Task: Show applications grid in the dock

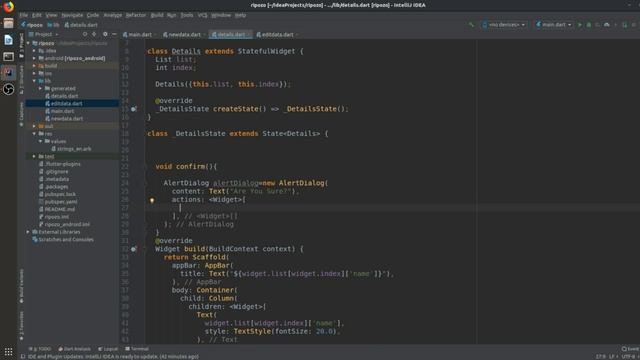Action: point(8,351)
